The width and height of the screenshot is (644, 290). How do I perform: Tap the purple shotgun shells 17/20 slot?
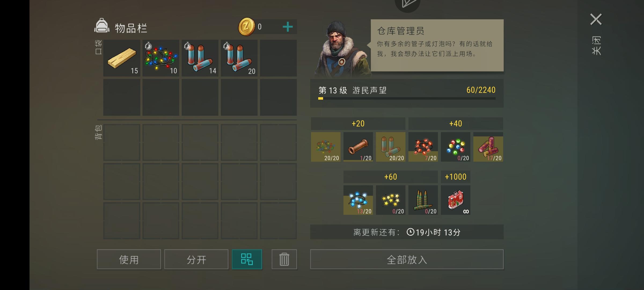pyautogui.click(x=488, y=147)
